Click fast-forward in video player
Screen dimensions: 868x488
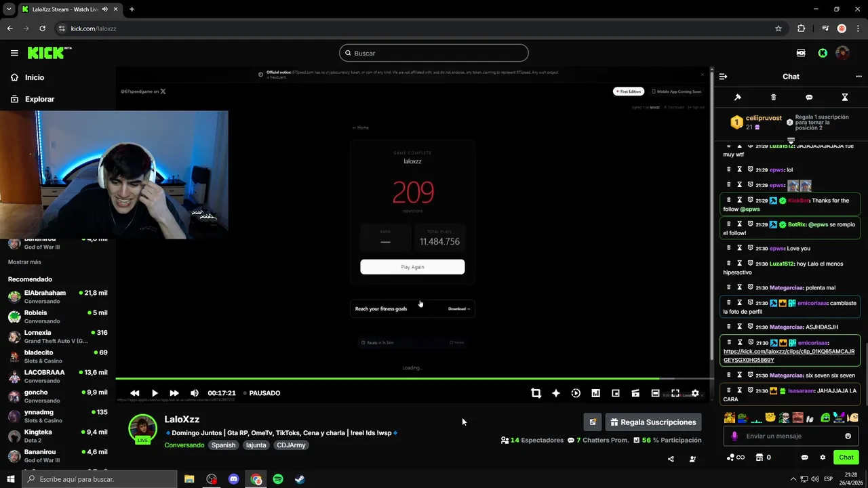(174, 393)
